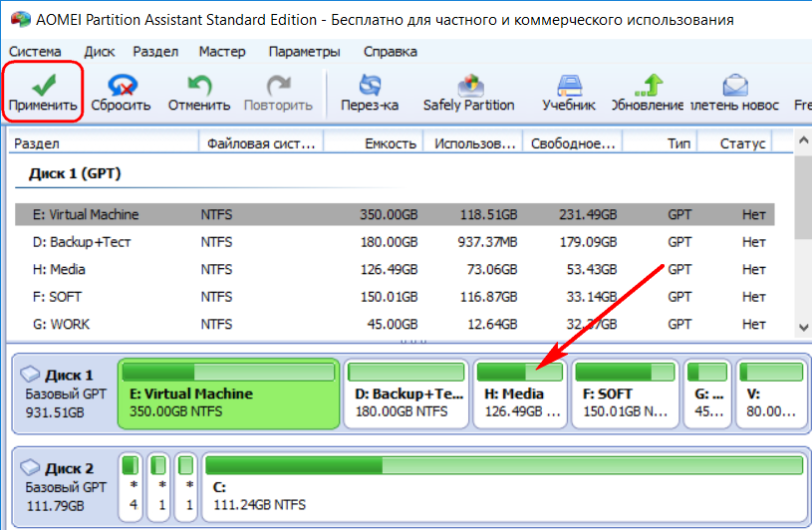
Task: Click the Отменить (Undo) arrow icon
Action: click(199, 84)
